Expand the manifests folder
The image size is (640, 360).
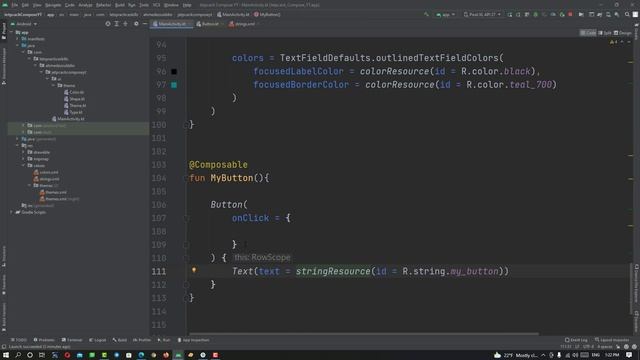coord(18,39)
